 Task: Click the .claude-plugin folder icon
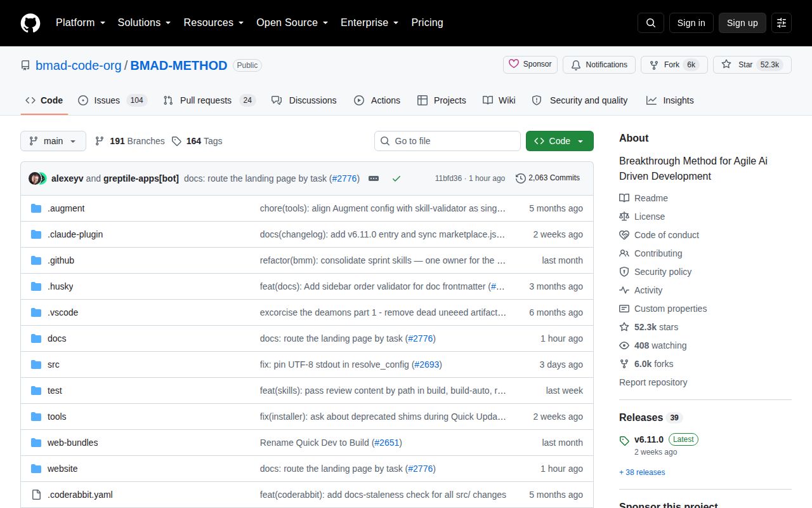point(36,234)
